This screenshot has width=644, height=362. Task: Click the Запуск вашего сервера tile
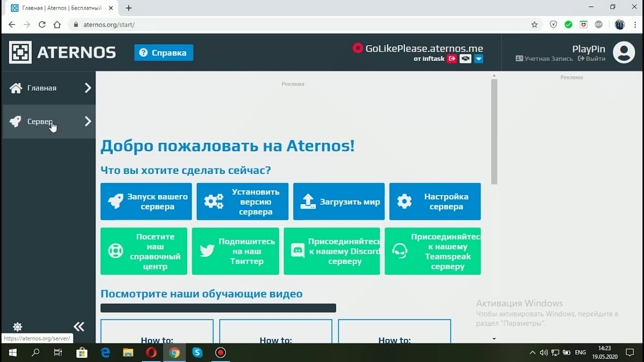[146, 202]
